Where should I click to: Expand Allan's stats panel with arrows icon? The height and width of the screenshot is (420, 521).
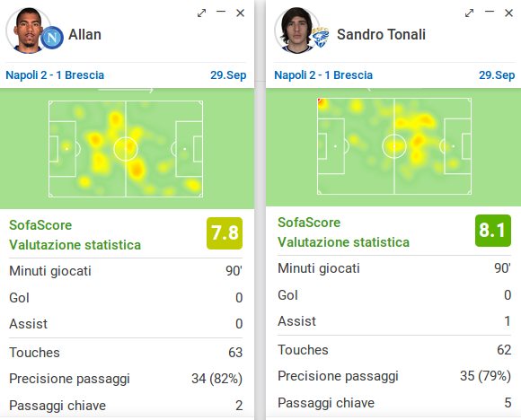pyautogui.click(x=201, y=13)
